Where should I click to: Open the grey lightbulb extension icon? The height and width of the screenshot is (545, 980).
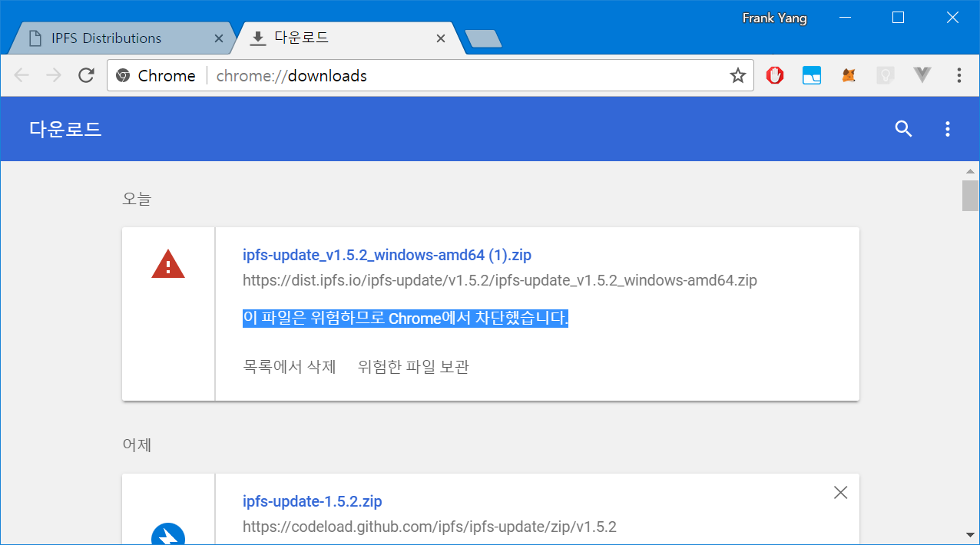(886, 75)
